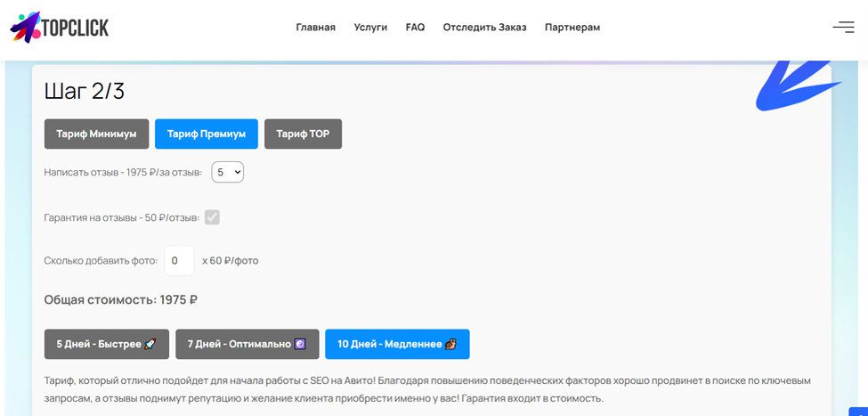Select Тариф Минимум plan

click(96, 134)
